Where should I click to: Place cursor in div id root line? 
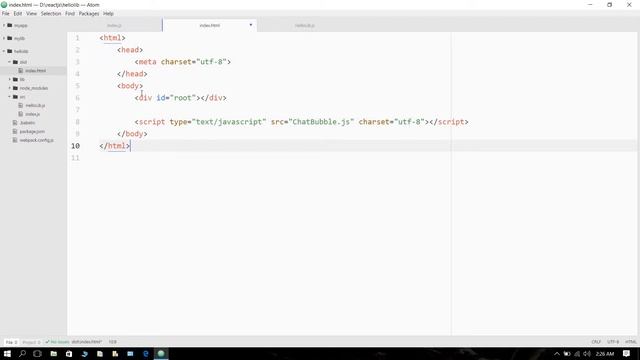pos(180,98)
